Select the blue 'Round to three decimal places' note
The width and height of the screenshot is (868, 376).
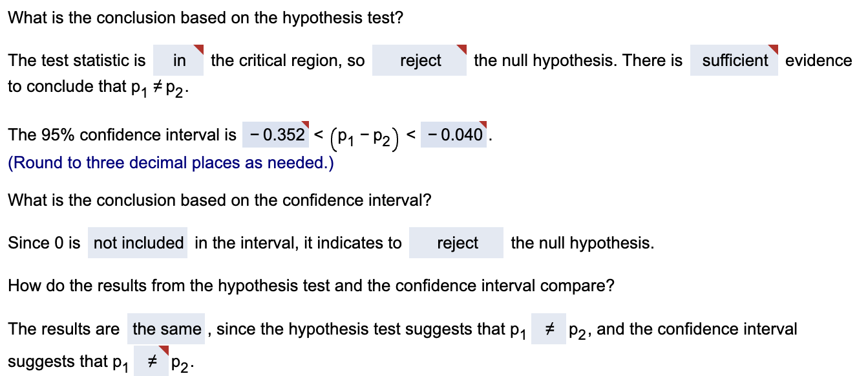click(x=170, y=162)
